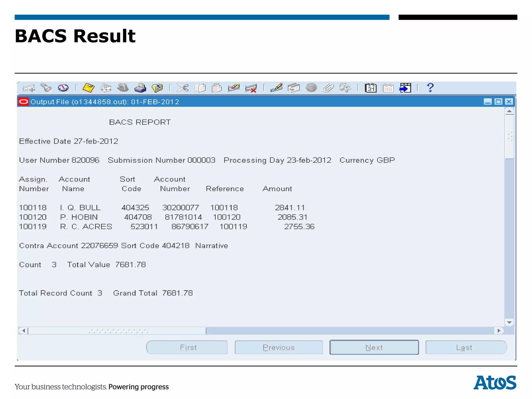Click horizontal scrollbar left arrow
Image resolution: width=532 pixels, height=399 pixels.
tap(24, 331)
